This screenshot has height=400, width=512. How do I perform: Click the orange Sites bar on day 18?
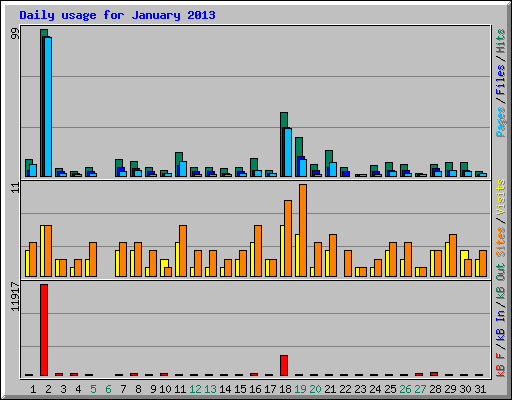(x=288, y=238)
